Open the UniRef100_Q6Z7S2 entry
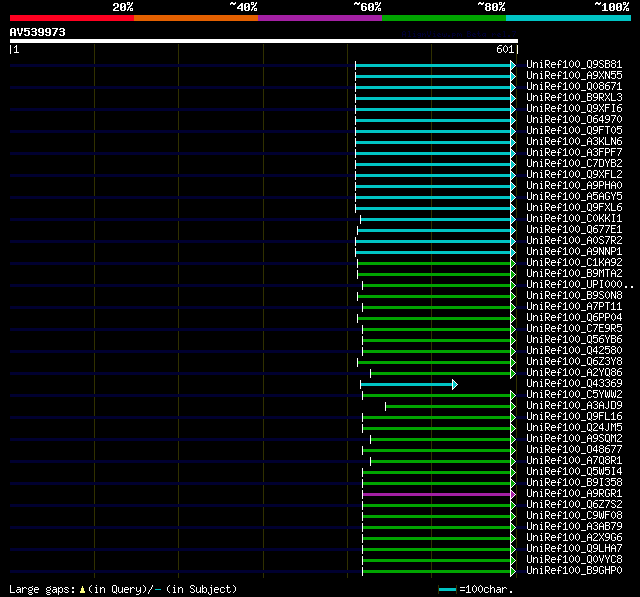Viewport: 640px width, 597px height. [x=574, y=505]
